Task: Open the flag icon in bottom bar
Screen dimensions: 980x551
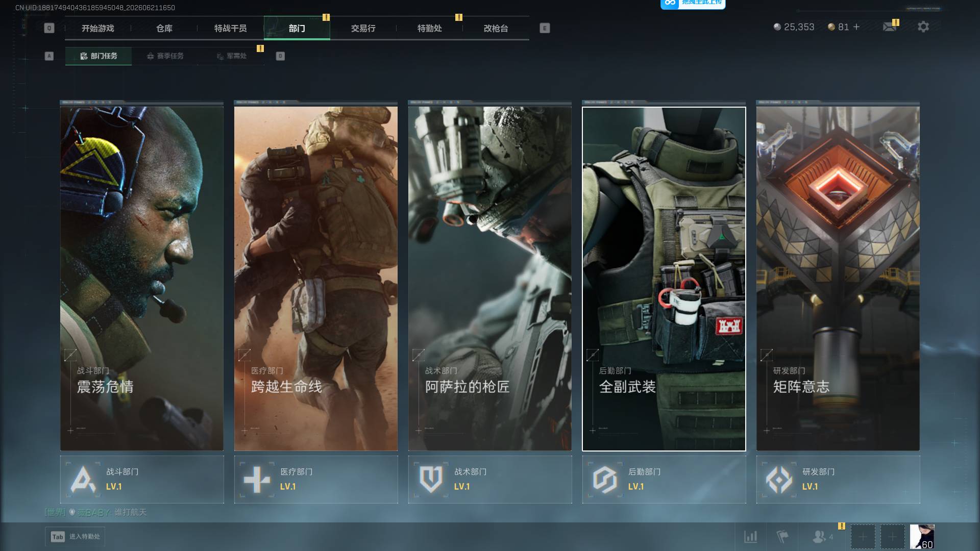Action: click(782, 537)
